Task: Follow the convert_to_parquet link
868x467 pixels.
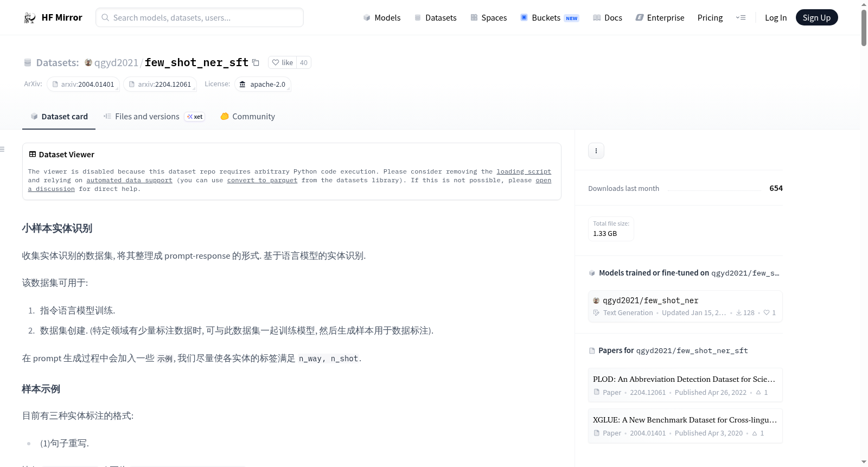Action: pyautogui.click(x=262, y=180)
